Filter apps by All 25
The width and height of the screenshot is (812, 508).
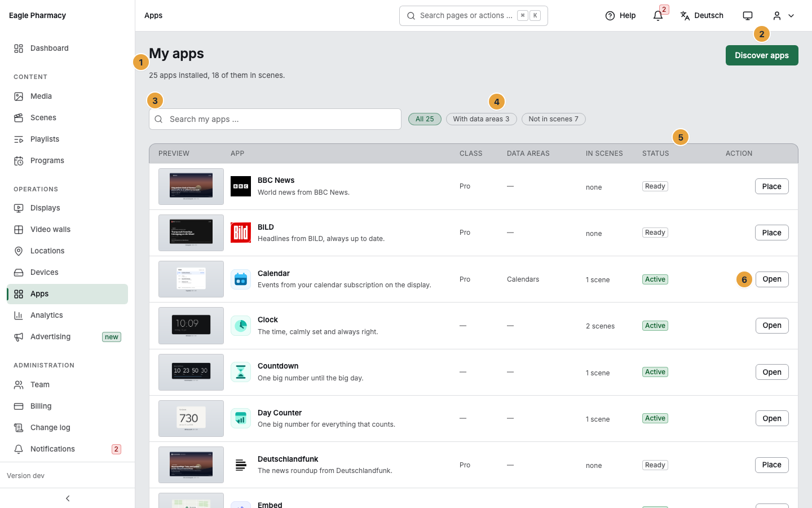click(x=425, y=119)
